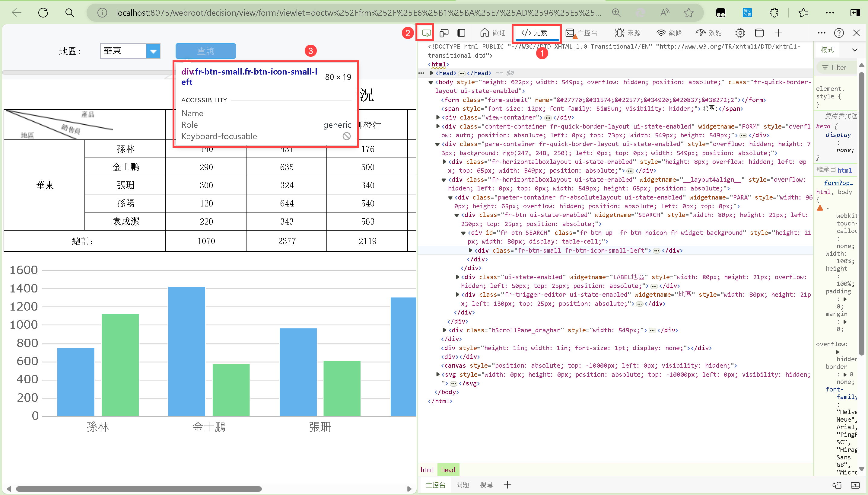Open the form?op… stylesheet link
The height and width of the screenshot is (495, 868).
[838, 183]
